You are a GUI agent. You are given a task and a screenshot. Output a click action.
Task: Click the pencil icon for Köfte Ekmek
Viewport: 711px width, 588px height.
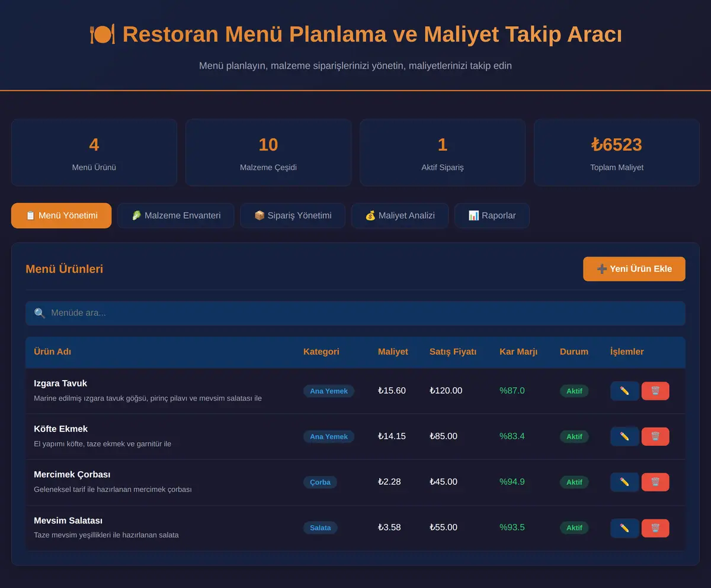(x=624, y=436)
